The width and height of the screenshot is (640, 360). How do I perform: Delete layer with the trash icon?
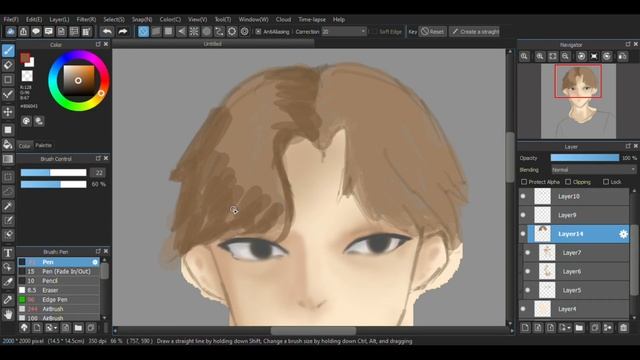(x=623, y=327)
